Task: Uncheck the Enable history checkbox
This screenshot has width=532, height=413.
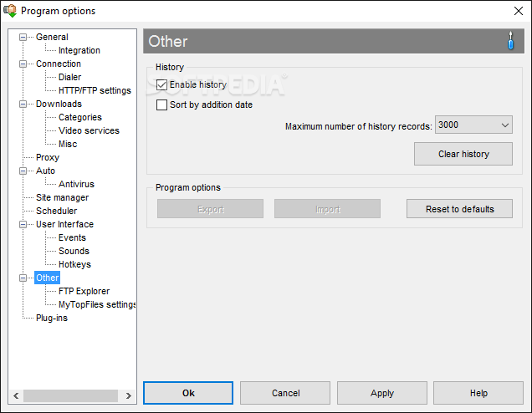Action: (x=161, y=84)
